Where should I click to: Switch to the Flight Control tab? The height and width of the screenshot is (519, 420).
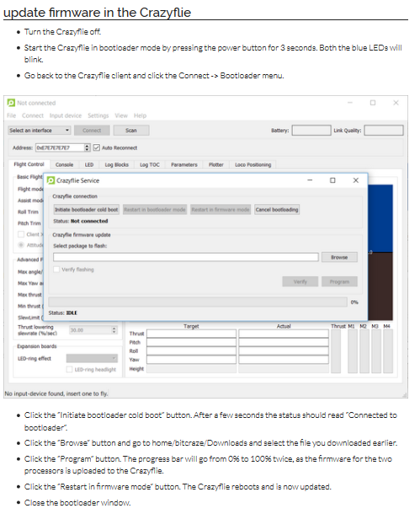pyautogui.click(x=29, y=164)
